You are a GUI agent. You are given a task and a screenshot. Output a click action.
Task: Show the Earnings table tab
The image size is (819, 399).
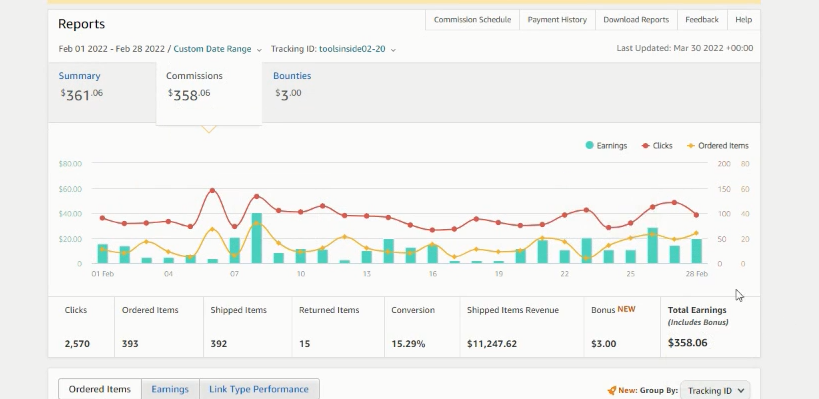pyautogui.click(x=170, y=389)
